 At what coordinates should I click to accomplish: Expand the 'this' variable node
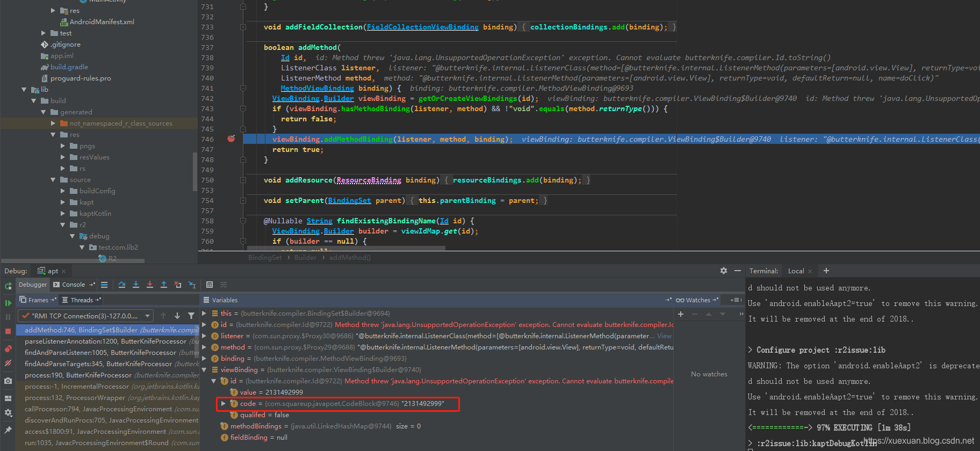[x=204, y=313]
